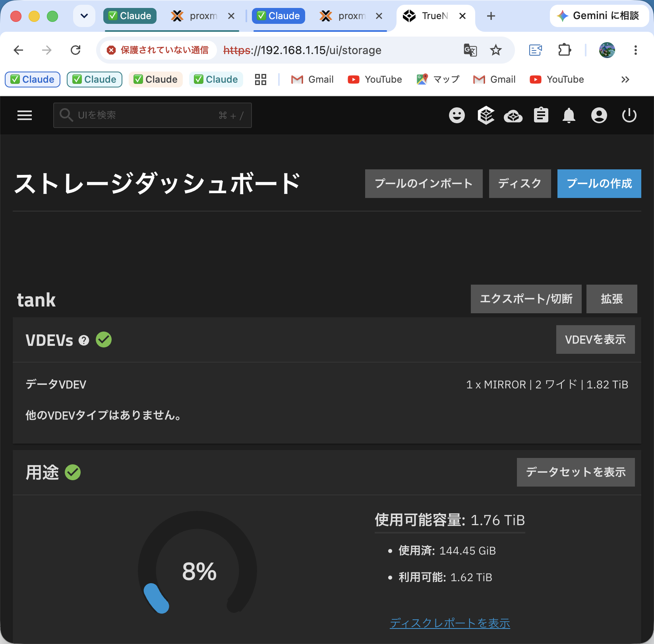Click プールのインポート button
Screen dimensions: 654x644
[x=424, y=184]
